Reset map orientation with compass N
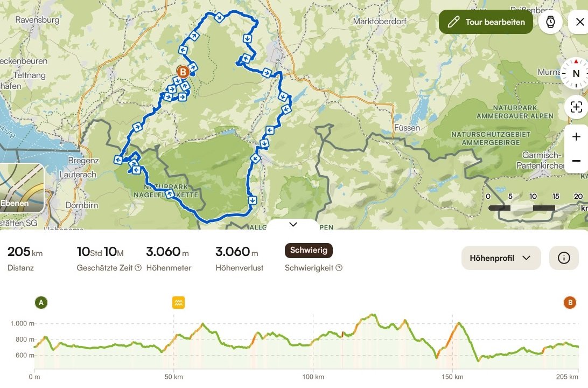Screen dimensions: 588x388 [576, 74]
